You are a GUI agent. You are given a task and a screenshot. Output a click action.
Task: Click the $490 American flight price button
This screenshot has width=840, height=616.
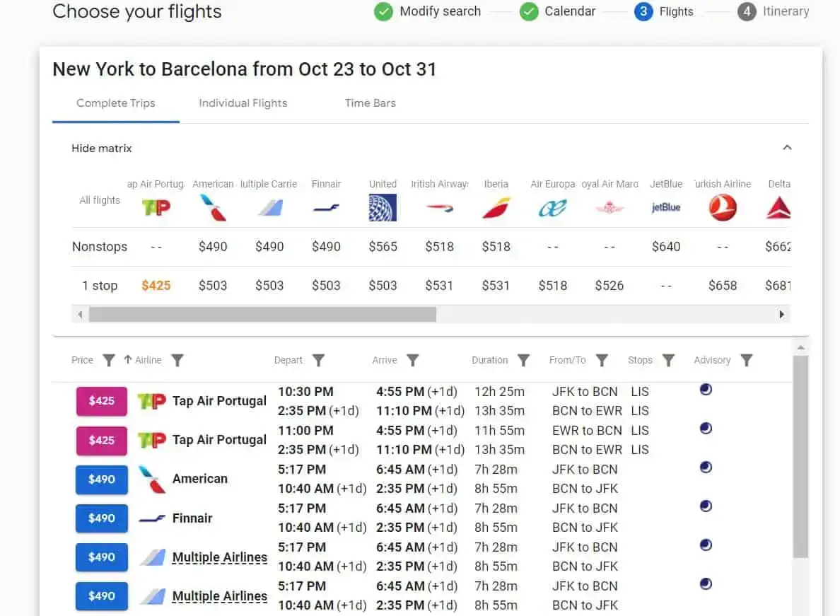(102, 480)
